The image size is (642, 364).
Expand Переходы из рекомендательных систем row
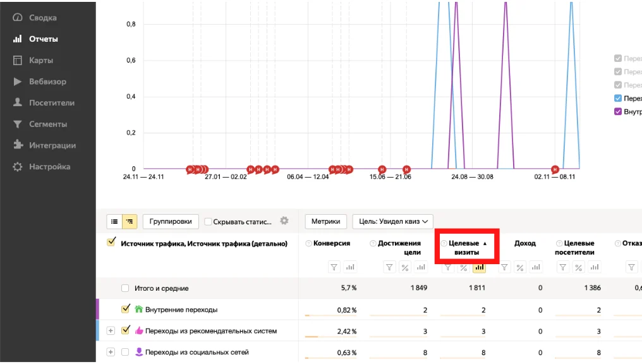pyautogui.click(x=111, y=331)
